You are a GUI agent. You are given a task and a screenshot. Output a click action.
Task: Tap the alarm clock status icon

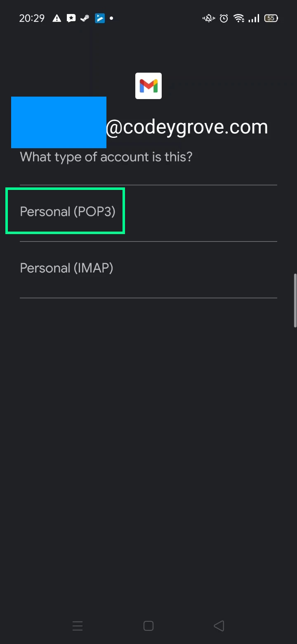(224, 18)
